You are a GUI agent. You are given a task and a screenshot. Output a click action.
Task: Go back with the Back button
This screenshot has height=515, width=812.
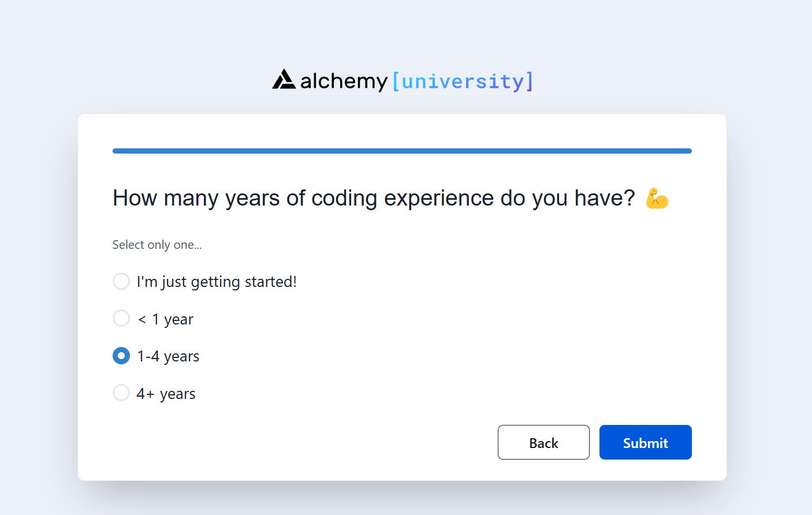pyautogui.click(x=543, y=442)
